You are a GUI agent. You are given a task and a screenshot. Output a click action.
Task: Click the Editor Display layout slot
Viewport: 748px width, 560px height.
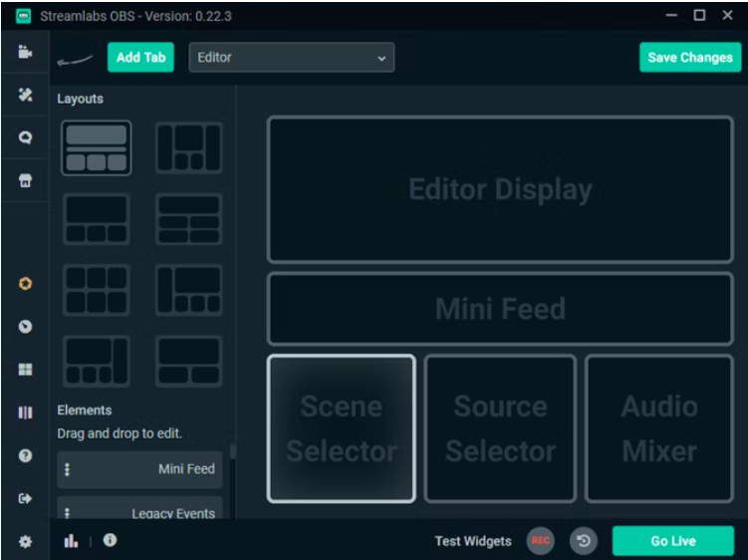[x=500, y=189]
